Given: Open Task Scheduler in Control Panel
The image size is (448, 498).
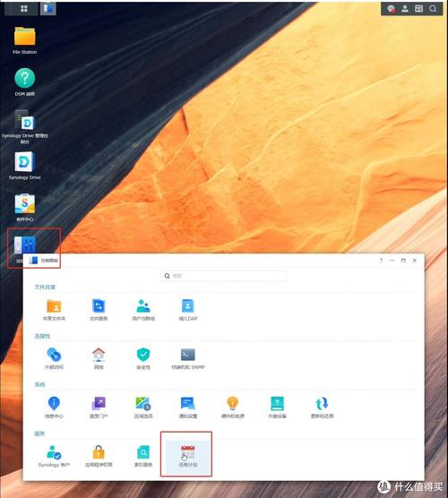Looking at the screenshot, I should (x=188, y=455).
